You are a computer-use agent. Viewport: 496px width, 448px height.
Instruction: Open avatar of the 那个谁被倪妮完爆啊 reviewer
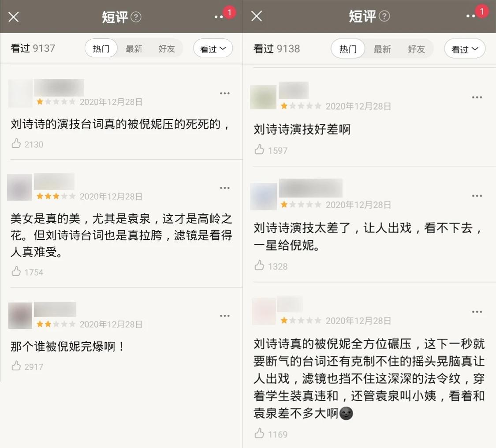[x=20, y=315]
